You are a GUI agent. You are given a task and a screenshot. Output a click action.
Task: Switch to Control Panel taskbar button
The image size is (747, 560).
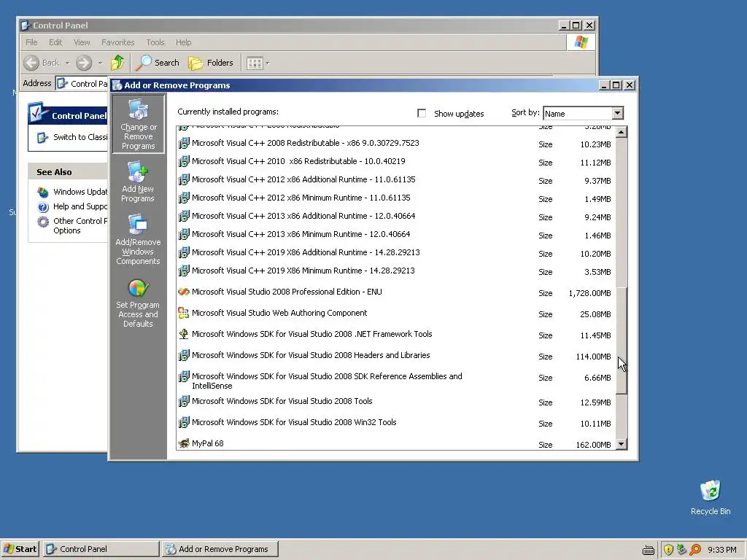coord(101,549)
